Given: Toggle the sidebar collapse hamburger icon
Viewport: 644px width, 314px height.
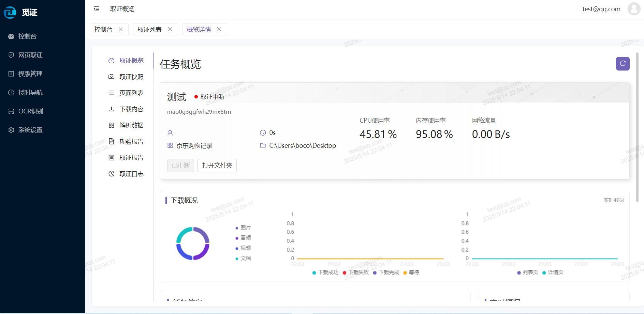Looking at the screenshot, I should (97, 9).
